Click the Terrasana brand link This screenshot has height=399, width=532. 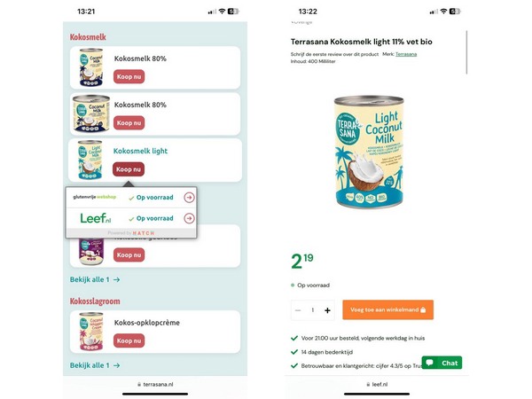(x=406, y=54)
